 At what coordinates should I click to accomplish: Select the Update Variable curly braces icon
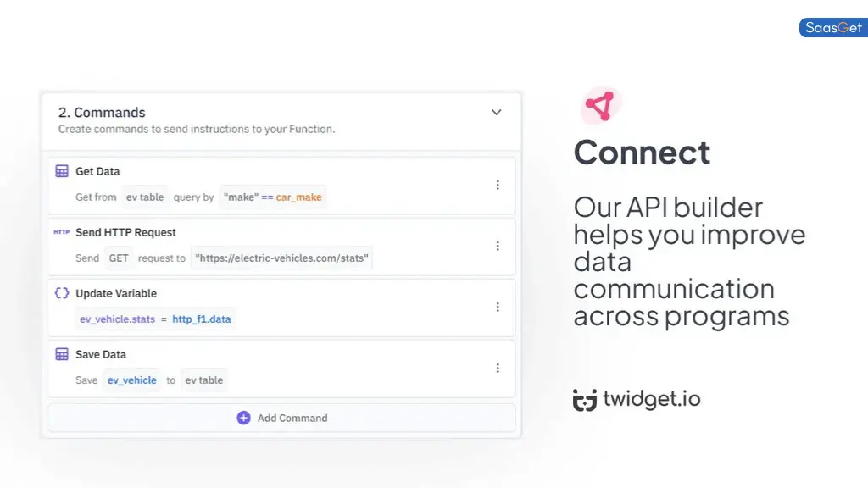coord(61,292)
